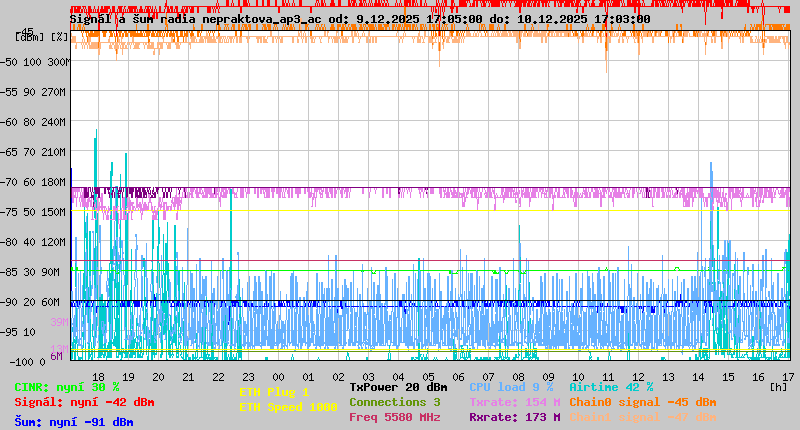Click the green Connections 3 legend entry
This screenshot has width=800, height=430.
point(394,402)
